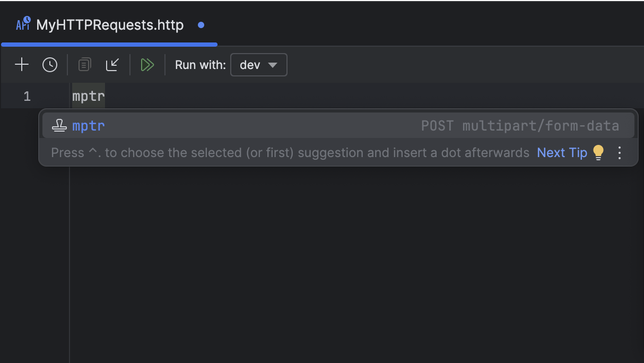Click the POST multipart/form-data suggestion text
The width and height of the screenshot is (644, 363).
coord(520,125)
